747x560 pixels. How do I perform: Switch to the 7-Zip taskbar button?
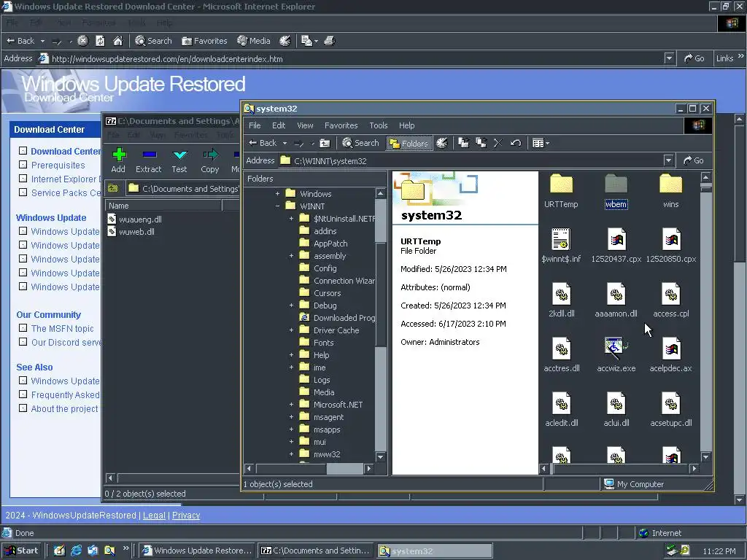coord(315,551)
